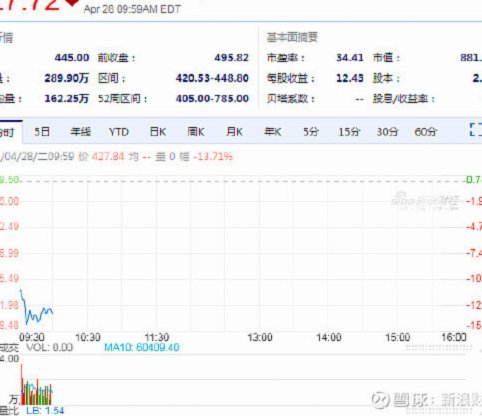
Task: Switch to 日K candlestick tab
Action: (158, 132)
